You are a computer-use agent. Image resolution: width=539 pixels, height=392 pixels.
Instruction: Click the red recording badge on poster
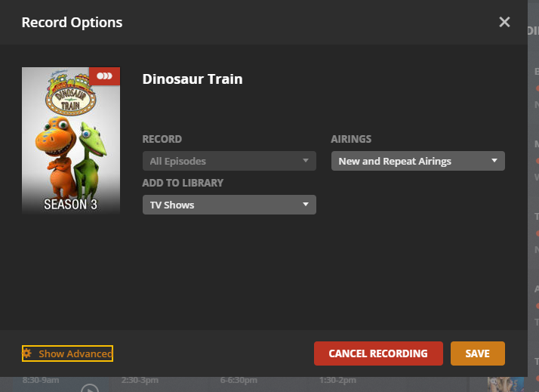pyautogui.click(x=104, y=76)
